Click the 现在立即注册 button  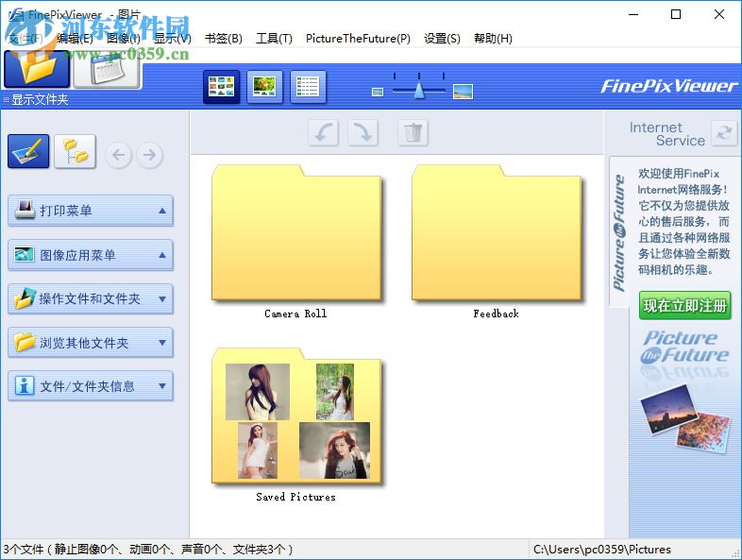click(684, 306)
